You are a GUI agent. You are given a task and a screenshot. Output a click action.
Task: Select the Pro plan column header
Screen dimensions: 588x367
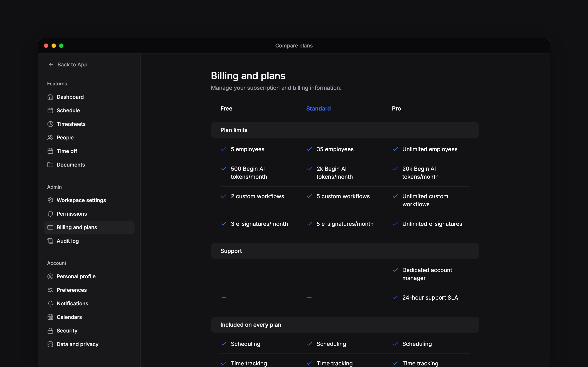[x=396, y=109]
